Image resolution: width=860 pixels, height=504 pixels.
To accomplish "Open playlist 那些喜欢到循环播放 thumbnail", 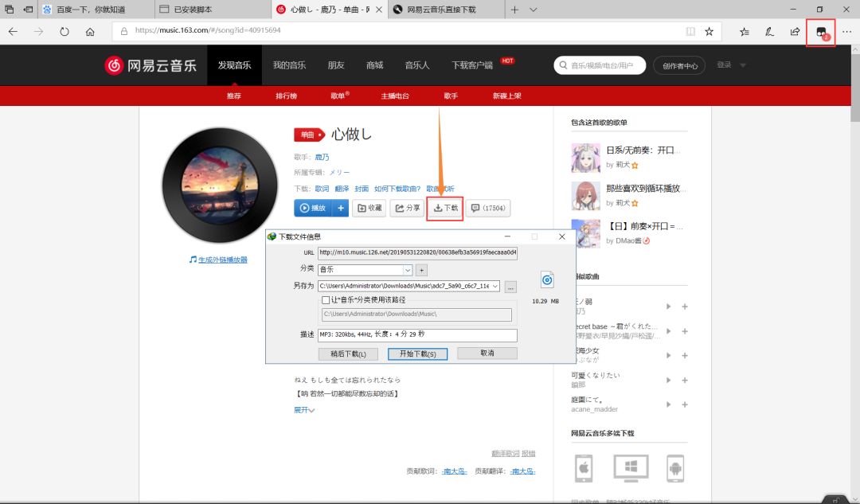I will click(x=586, y=196).
